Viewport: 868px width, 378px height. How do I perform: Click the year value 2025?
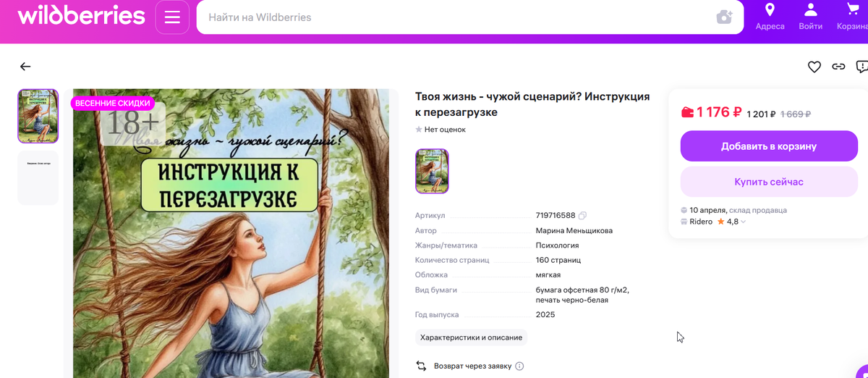pyautogui.click(x=545, y=315)
